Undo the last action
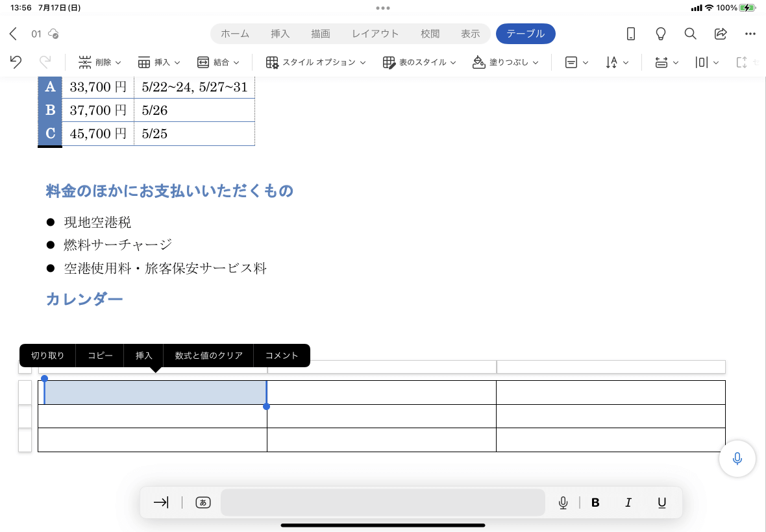 tap(16, 62)
